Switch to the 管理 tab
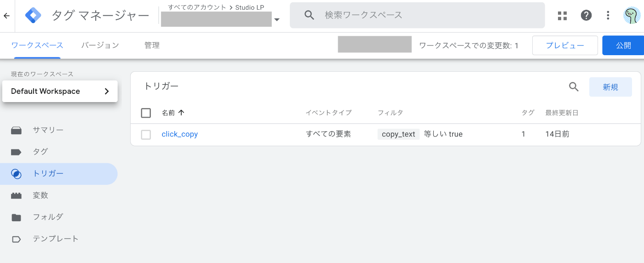 [152, 45]
